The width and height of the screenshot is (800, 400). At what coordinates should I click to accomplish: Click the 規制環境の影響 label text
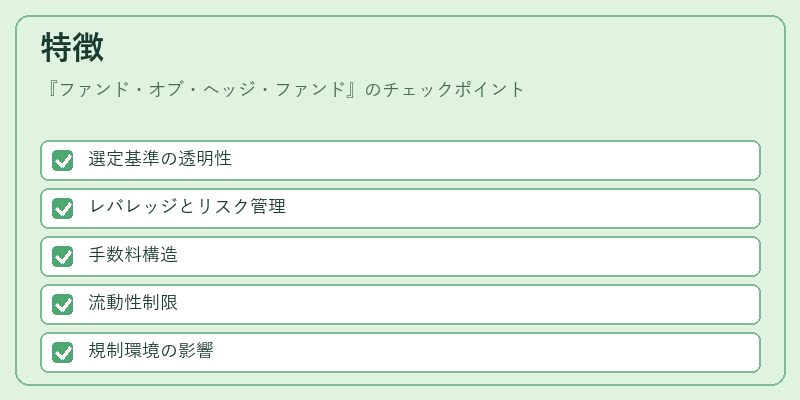click(x=151, y=351)
